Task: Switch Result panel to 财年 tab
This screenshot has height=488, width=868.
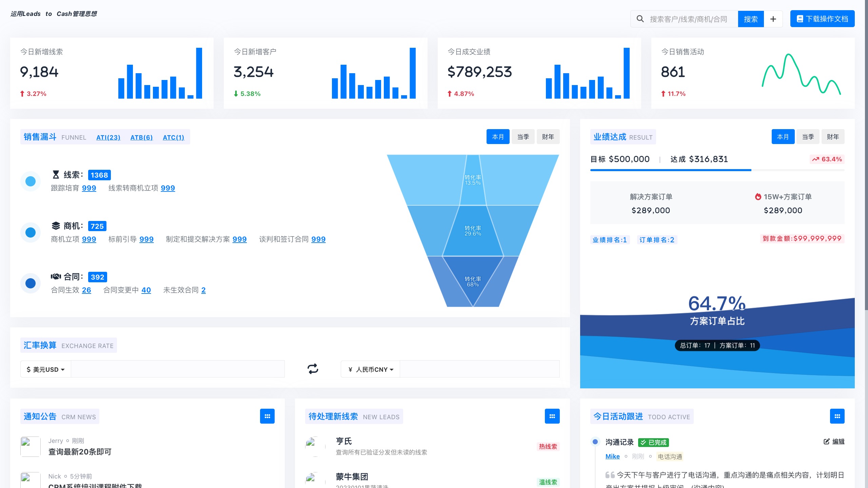Action: 833,137
